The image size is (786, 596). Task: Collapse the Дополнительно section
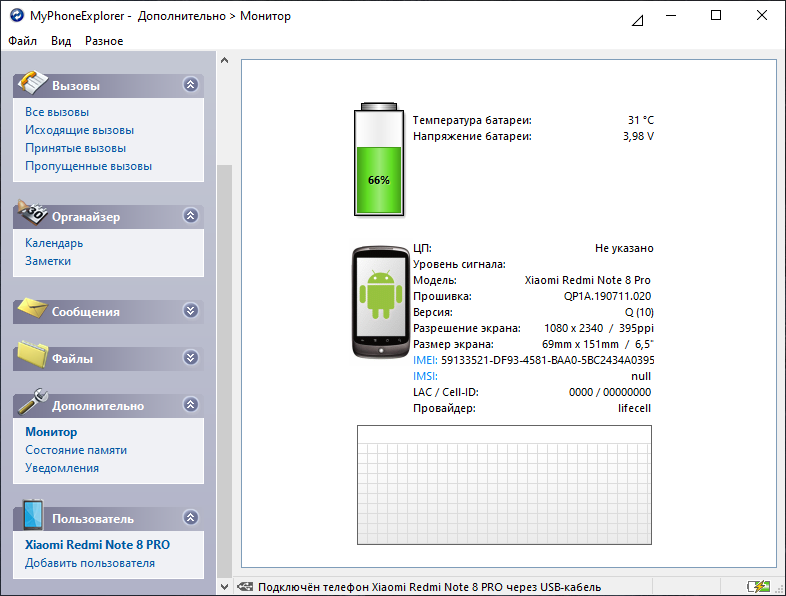[x=190, y=405]
